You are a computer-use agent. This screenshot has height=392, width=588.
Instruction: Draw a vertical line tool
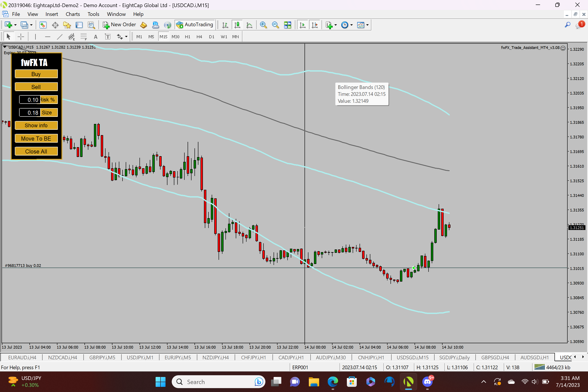click(35, 37)
